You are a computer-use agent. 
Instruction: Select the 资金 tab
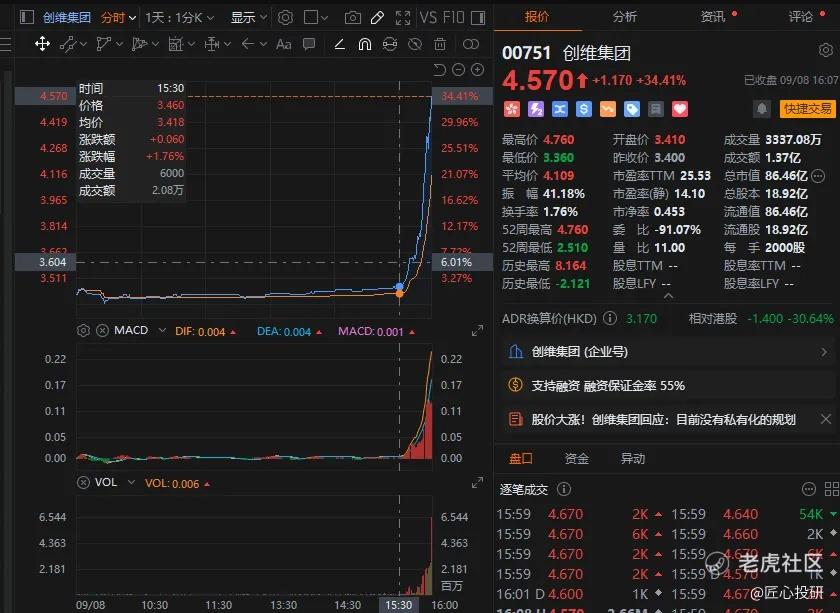click(576, 459)
